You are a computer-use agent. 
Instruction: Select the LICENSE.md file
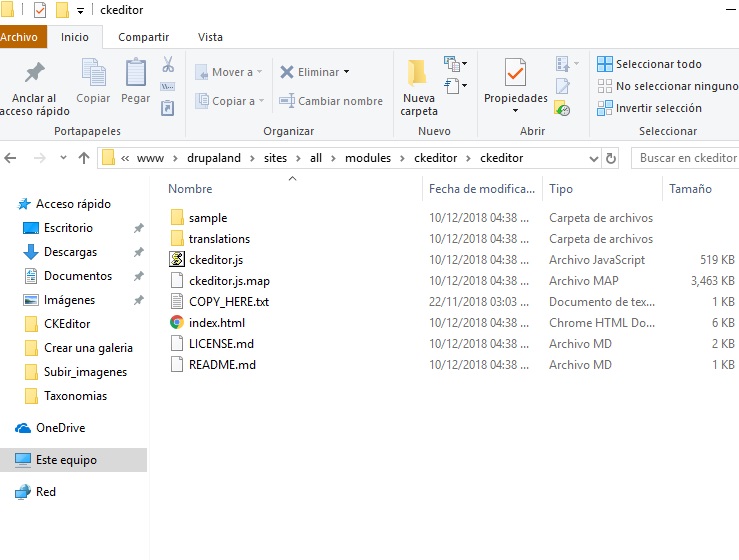coord(221,344)
